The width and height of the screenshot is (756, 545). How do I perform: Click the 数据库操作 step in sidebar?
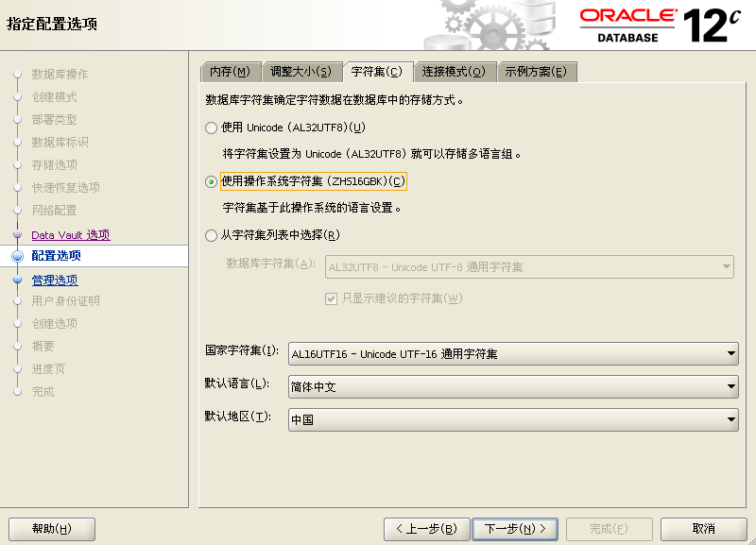pos(60,75)
